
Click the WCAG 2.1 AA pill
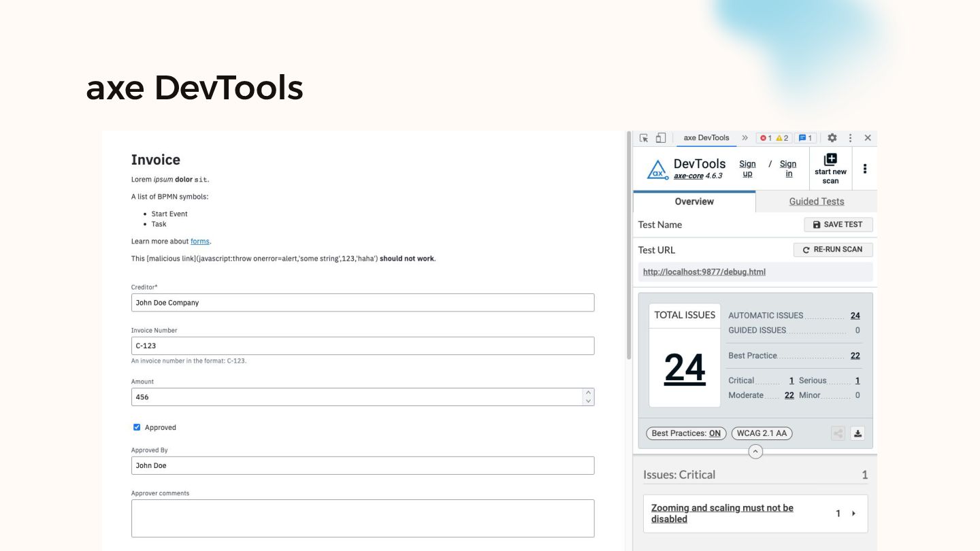762,433
